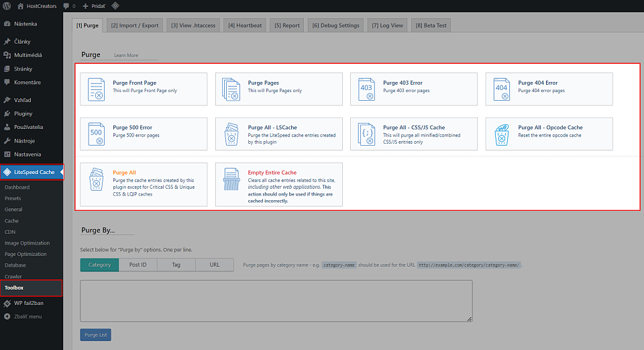Switch to the [2] Import / Export tab

pyautogui.click(x=135, y=25)
